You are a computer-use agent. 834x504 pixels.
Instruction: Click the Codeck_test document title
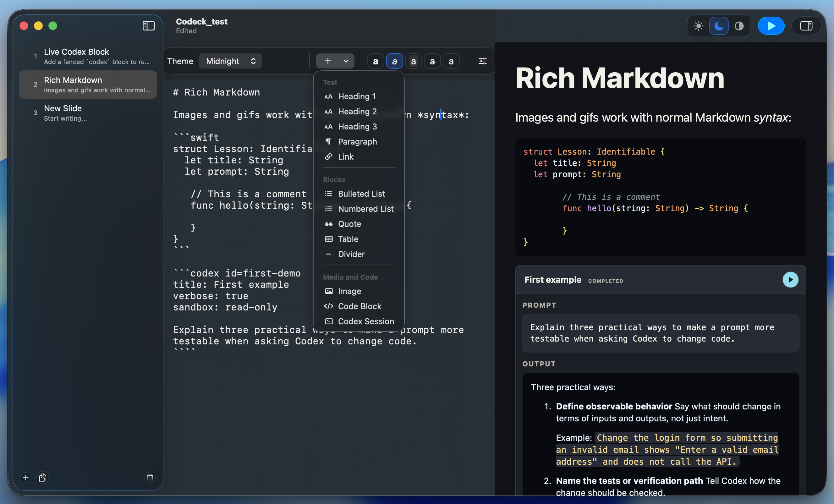coord(202,22)
